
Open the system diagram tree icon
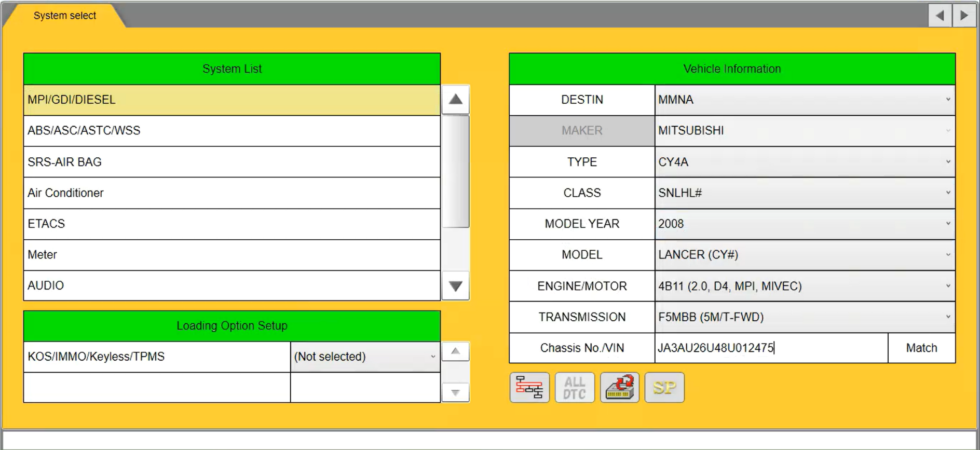coord(529,387)
